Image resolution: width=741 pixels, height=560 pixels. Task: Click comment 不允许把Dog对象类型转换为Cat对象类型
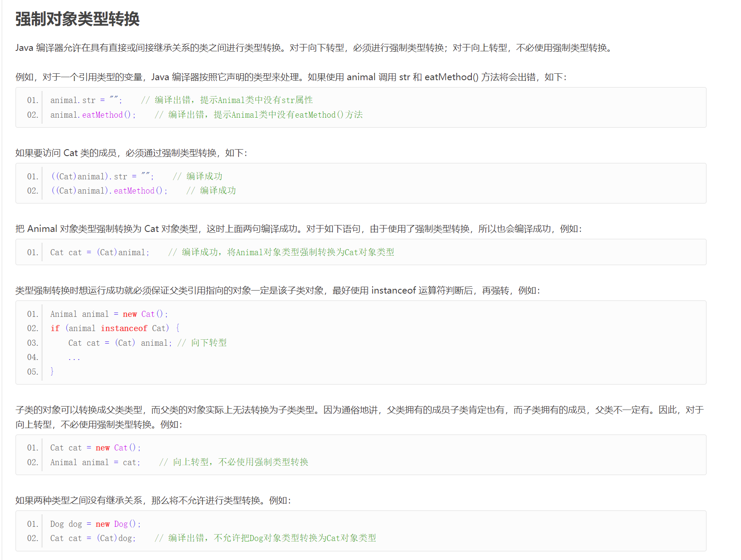[x=295, y=538]
